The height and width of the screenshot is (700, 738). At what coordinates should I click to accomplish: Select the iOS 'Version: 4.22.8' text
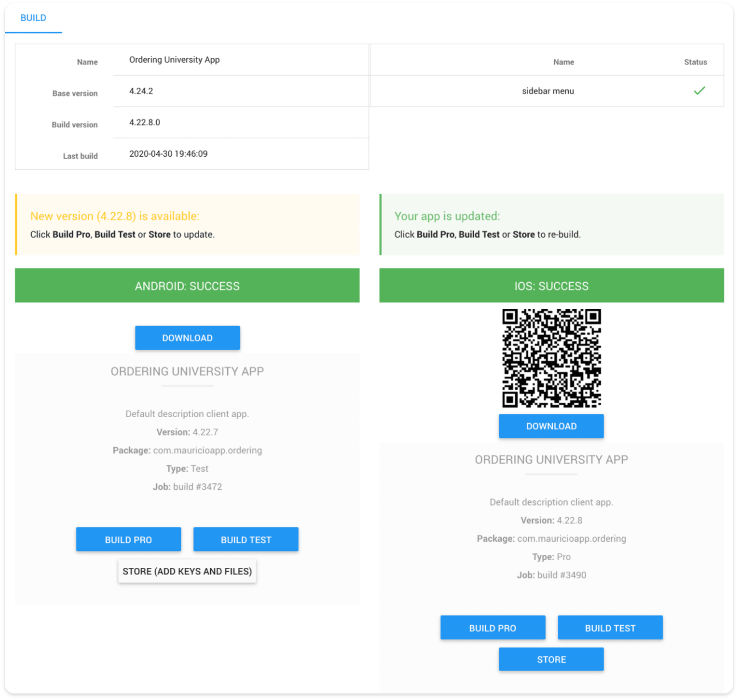pos(551,520)
